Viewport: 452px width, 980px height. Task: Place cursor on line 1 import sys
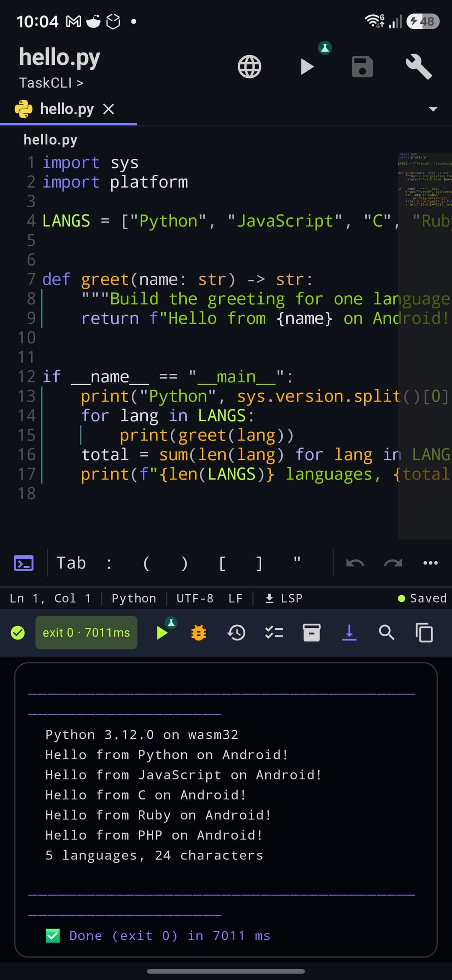point(90,162)
